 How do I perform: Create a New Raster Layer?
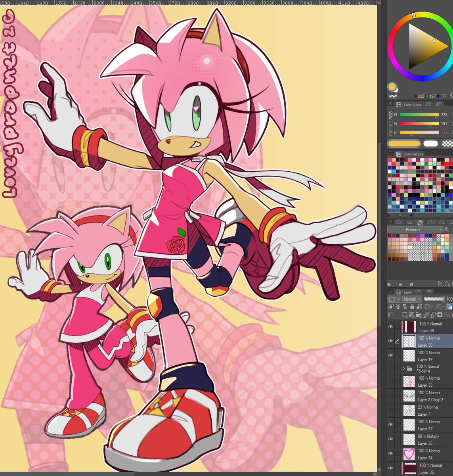pyautogui.click(x=405, y=315)
